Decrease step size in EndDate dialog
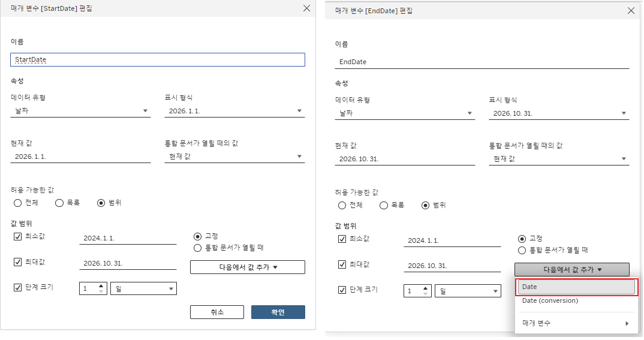Image resolution: width=644 pixels, height=340 pixels. pyautogui.click(x=426, y=294)
